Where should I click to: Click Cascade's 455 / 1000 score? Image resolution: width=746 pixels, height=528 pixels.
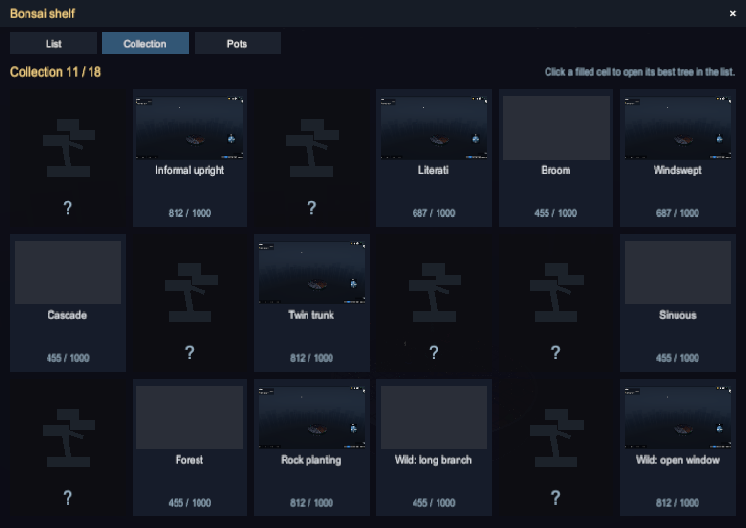(x=68, y=358)
